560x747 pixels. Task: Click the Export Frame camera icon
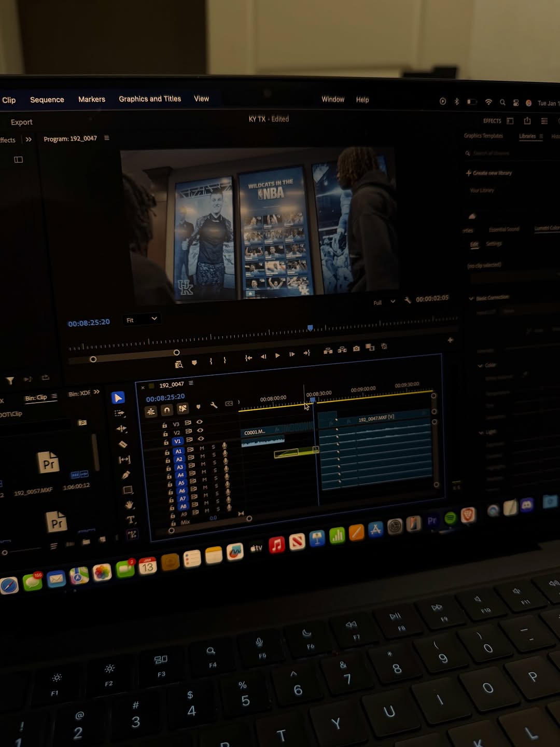pos(356,349)
